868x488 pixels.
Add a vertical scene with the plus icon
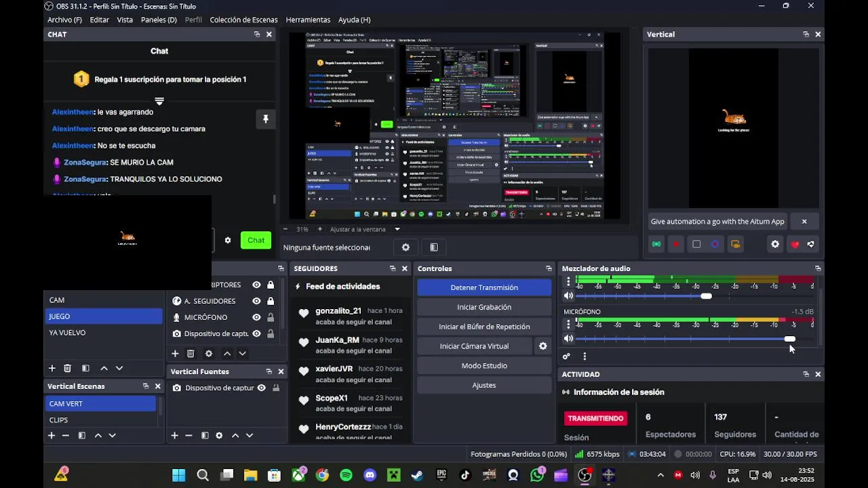tap(52, 435)
